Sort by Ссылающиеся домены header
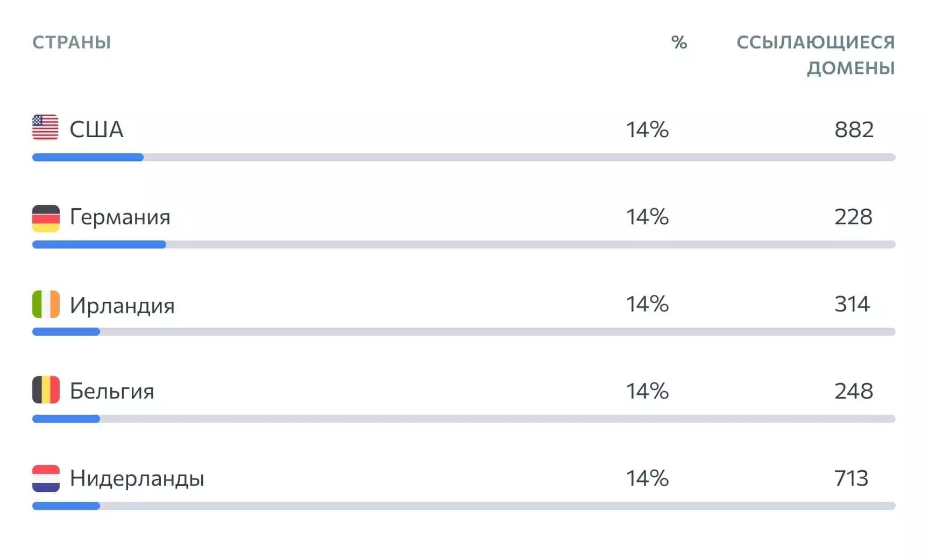Screen dimensions: 928x560 click(x=816, y=55)
